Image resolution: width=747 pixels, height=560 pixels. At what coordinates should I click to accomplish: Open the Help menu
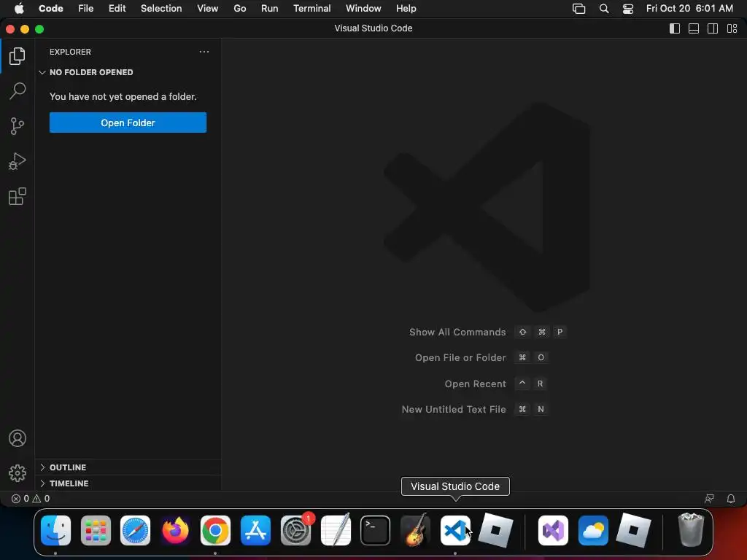[x=406, y=9]
